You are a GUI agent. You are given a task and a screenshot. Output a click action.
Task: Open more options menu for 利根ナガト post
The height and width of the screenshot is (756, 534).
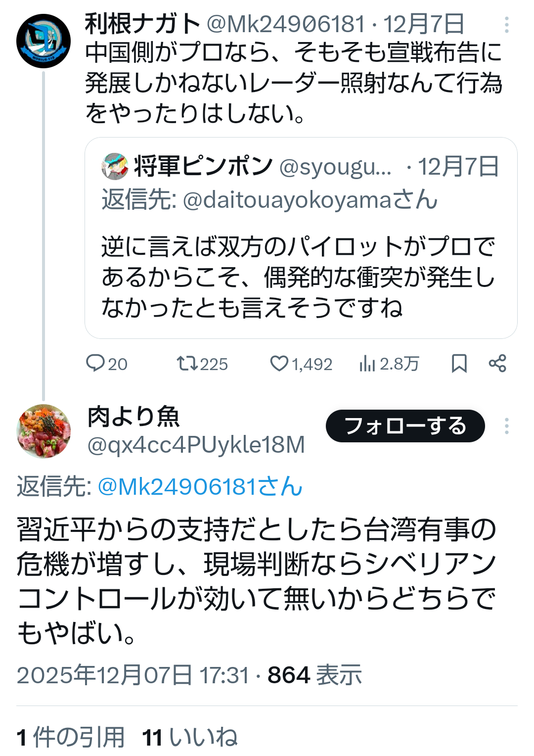[x=506, y=24]
